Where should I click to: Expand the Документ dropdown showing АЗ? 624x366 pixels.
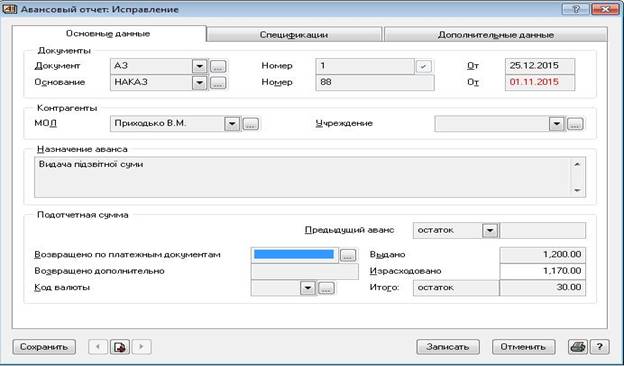tap(199, 66)
